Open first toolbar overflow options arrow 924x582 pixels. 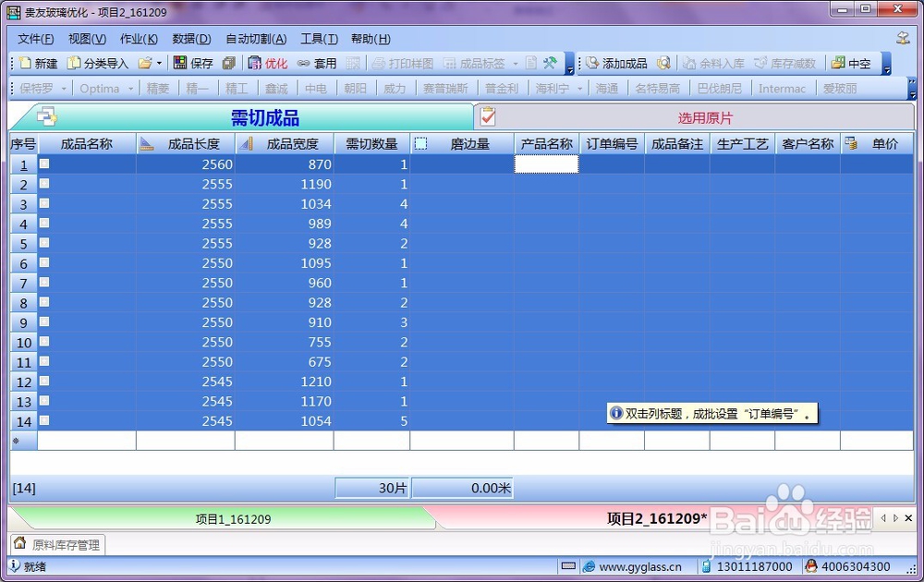click(569, 64)
